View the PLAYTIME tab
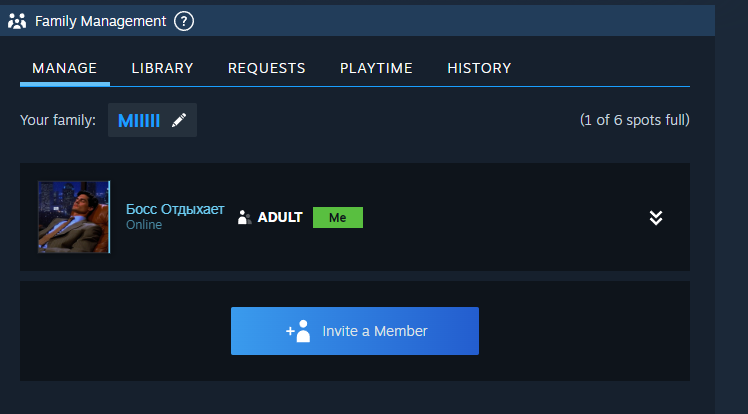 coord(376,68)
